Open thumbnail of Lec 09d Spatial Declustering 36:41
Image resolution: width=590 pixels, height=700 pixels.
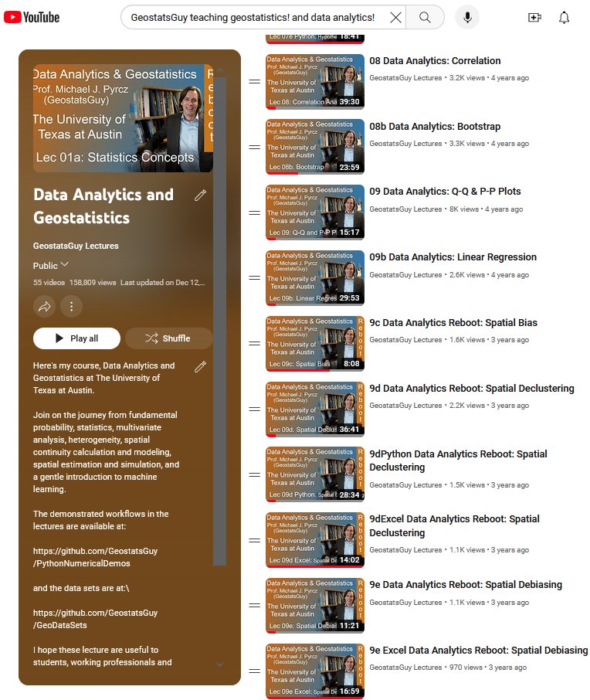coord(315,409)
